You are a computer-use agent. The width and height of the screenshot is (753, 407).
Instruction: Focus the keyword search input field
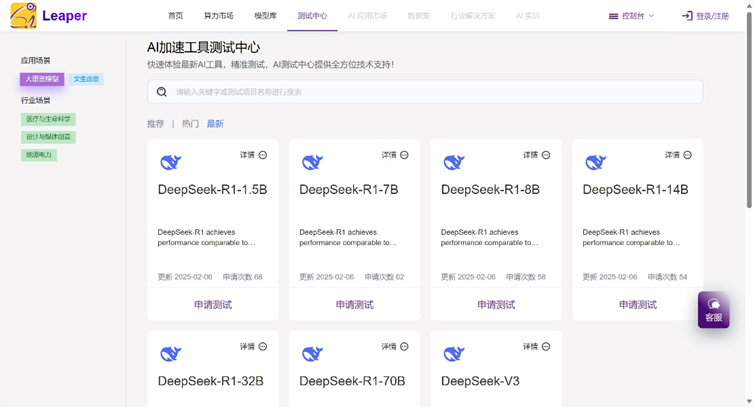(425, 92)
